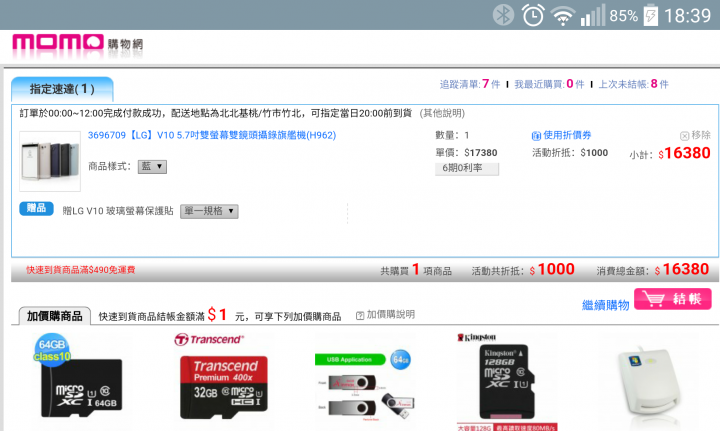This screenshot has width=720, height=431.
Task: Tap the 單價 $17380 unit price
Action: [466, 153]
